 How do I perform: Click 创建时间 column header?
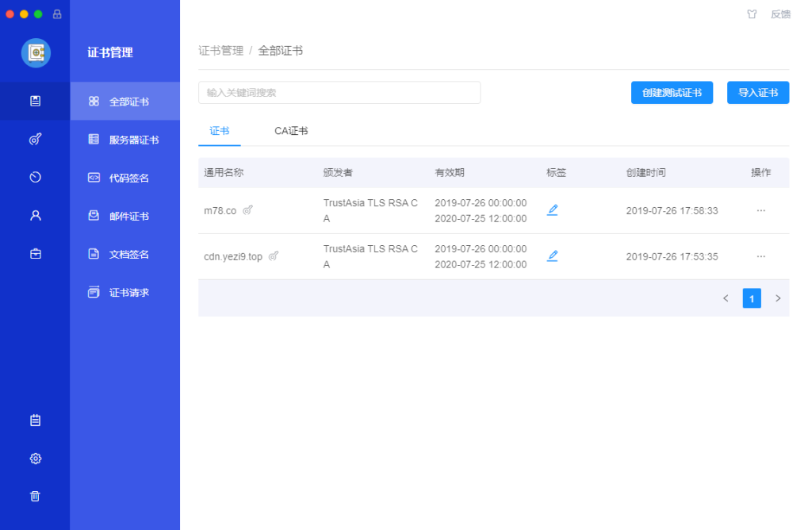tap(645, 172)
